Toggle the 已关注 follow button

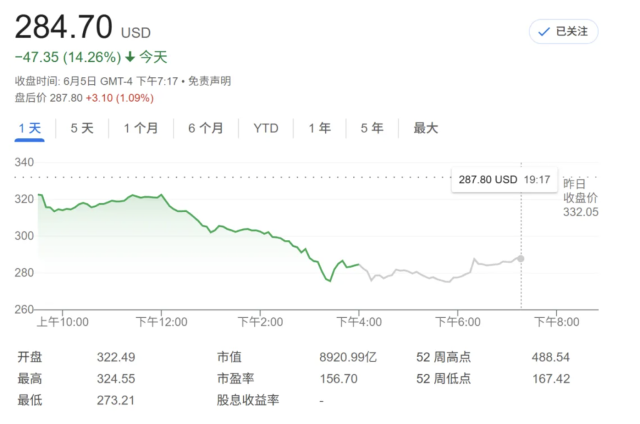coord(563,31)
